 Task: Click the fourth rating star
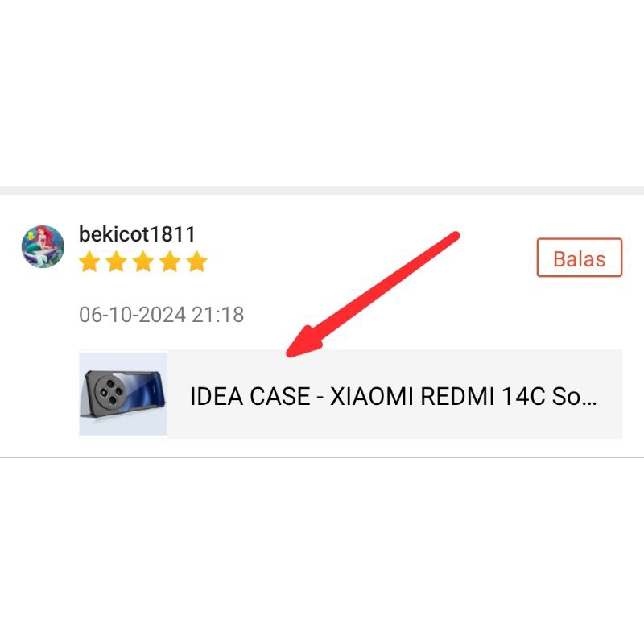point(170,262)
